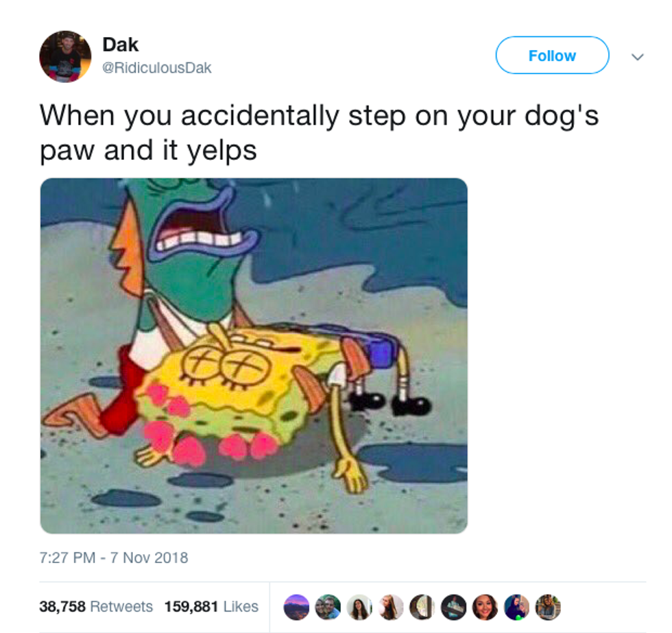
Task: Select the first liker avatar with purple sunset
Action: (296, 608)
